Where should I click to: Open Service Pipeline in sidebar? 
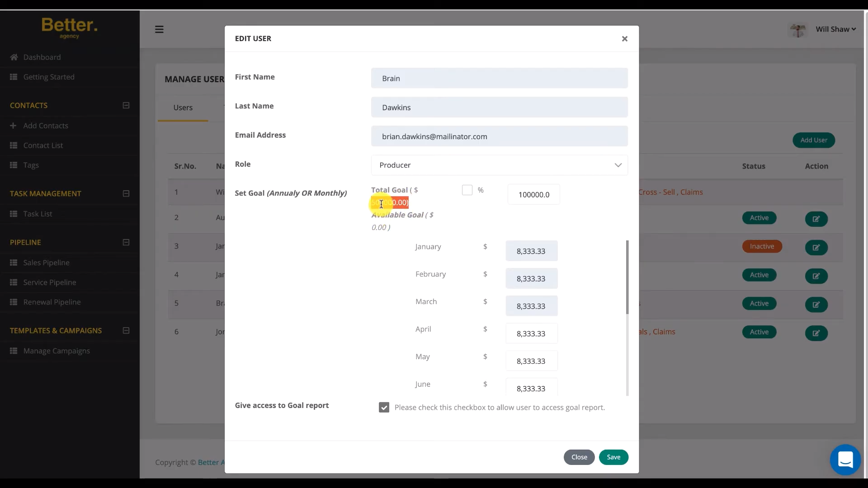50,282
